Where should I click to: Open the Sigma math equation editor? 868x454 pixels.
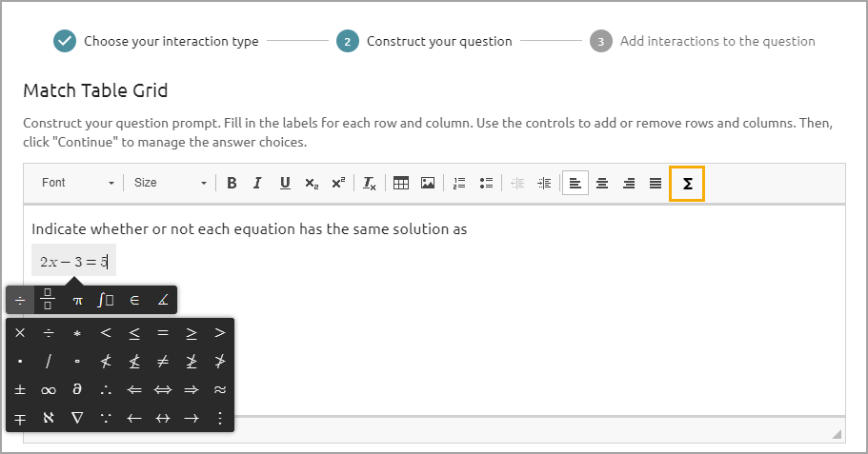click(687, 184)
